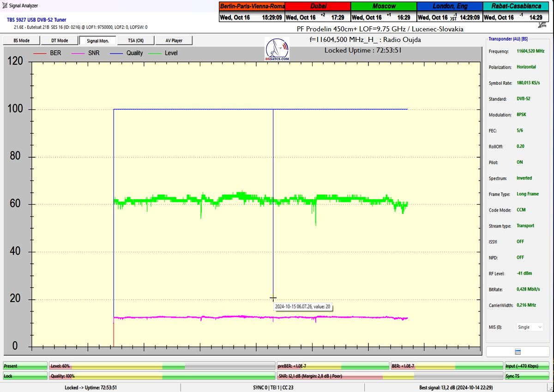Switch to BS Mode tab

(20, 41)
